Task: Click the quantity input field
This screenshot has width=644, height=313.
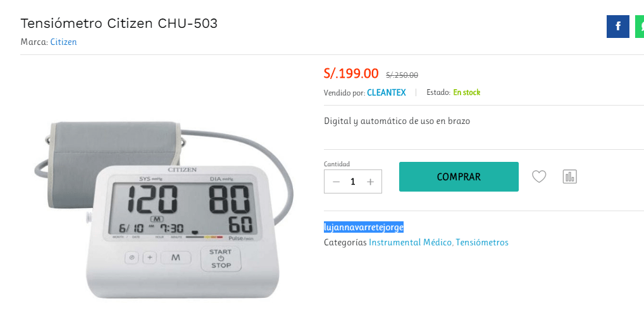Action: (x=353, y=181)
